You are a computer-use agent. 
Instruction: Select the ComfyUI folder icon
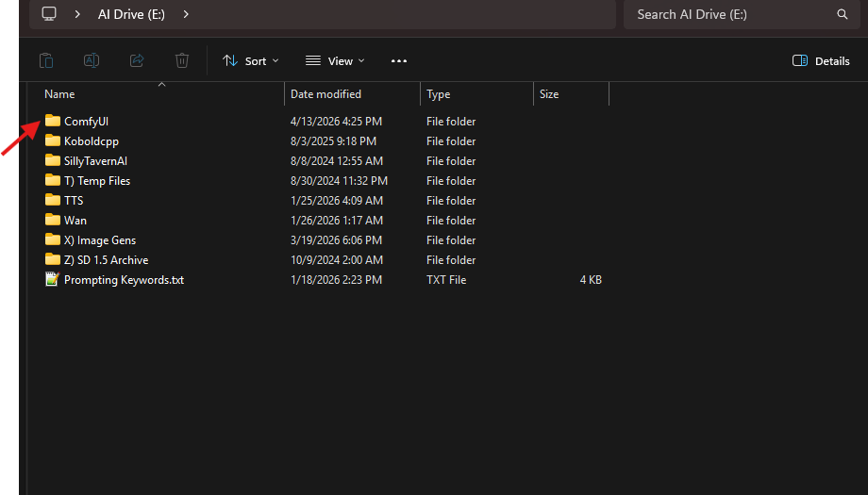click(53, 121)
